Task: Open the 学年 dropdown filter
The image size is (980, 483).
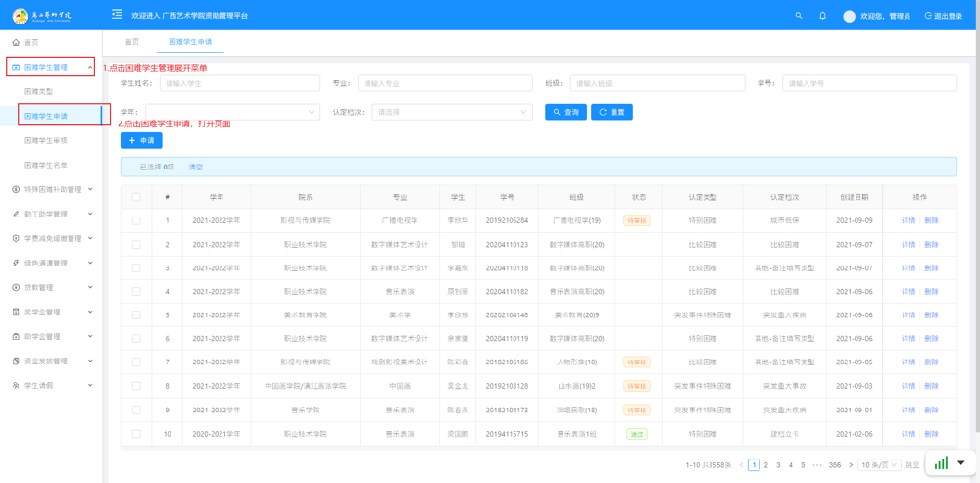Action: (x=232, y=112)
